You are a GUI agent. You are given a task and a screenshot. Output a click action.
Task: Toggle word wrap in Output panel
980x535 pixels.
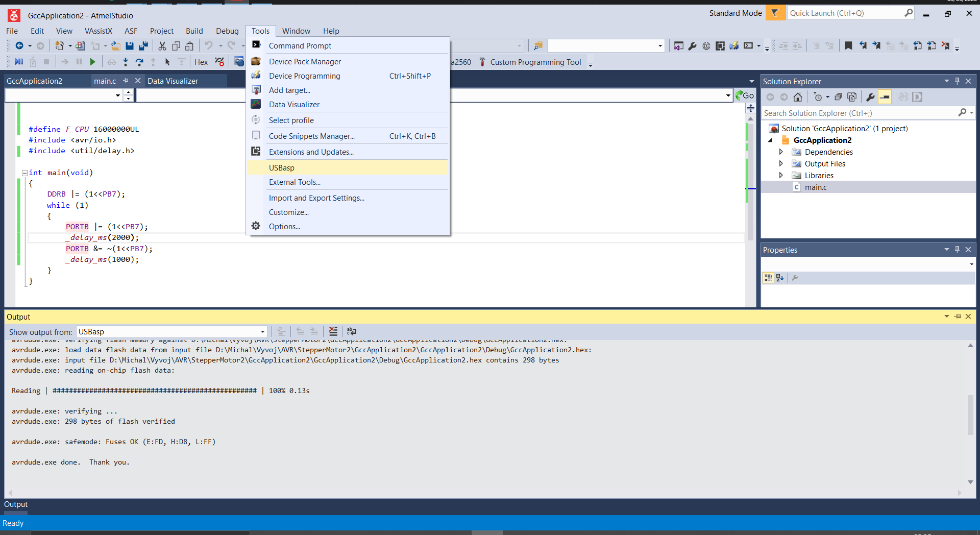352,331
